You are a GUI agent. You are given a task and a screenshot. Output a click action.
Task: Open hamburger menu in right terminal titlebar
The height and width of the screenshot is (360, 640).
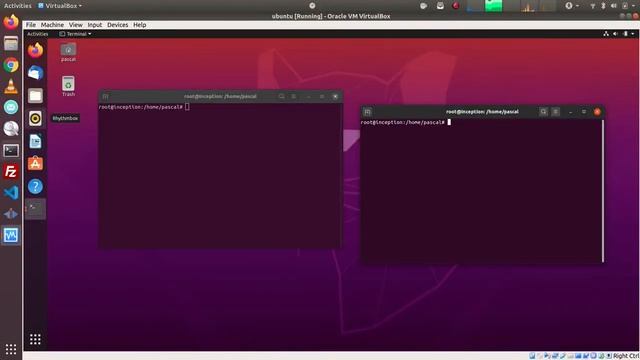556,112
